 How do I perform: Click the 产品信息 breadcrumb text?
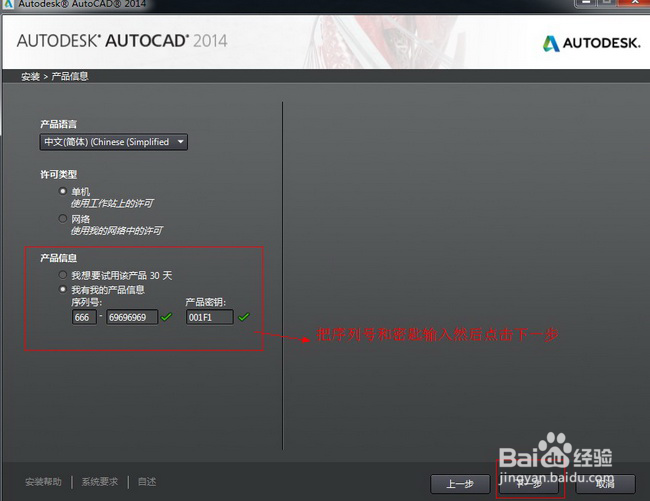(70, 76)
